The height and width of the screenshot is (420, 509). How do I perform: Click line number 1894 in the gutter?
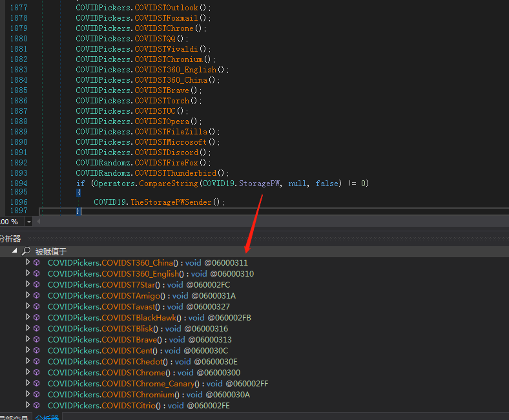[19, 184]
